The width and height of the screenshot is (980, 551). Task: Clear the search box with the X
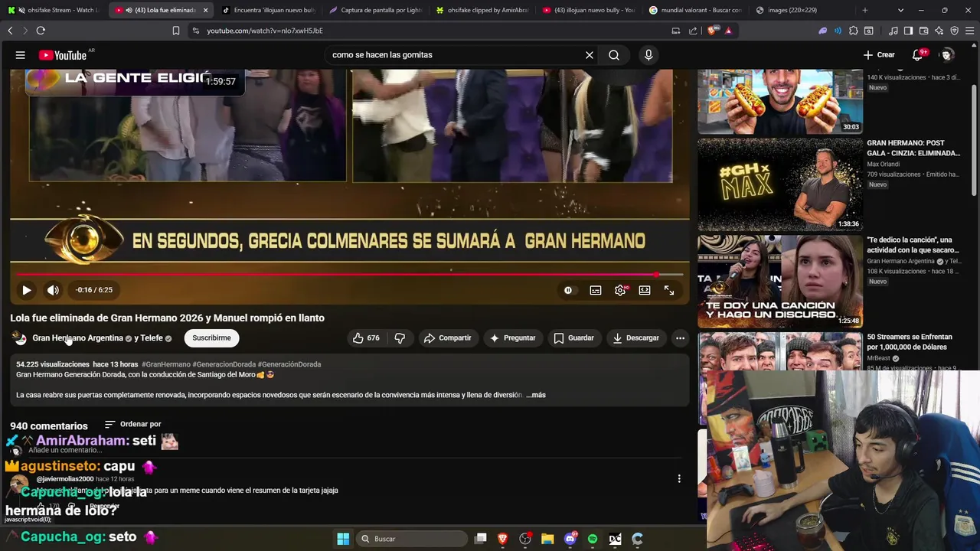click(x=590, y=55)
